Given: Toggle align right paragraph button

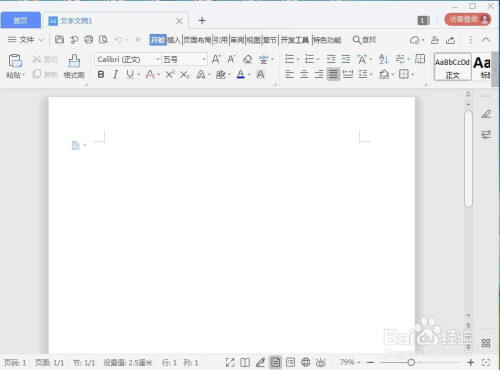Looking at the screenshot, I should coord(319,74).
